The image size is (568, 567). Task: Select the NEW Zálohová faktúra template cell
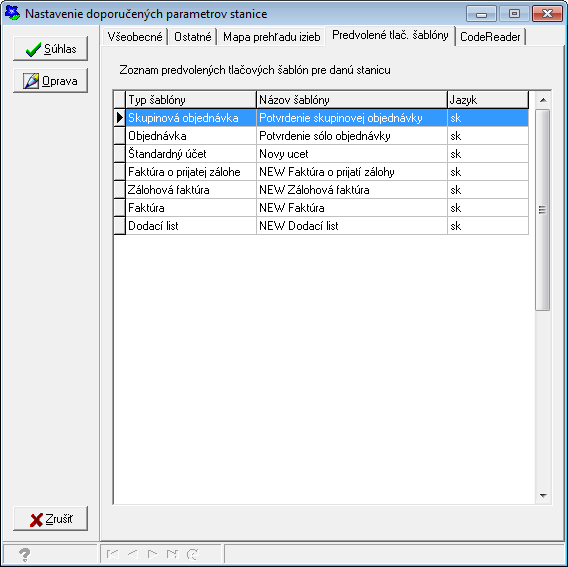(x=352, y=190)
